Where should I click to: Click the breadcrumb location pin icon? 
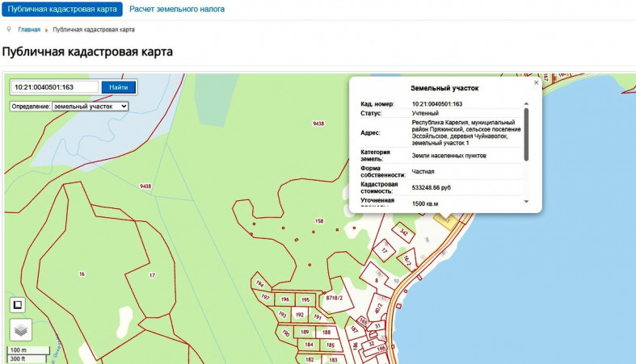[x=9, y=29]
